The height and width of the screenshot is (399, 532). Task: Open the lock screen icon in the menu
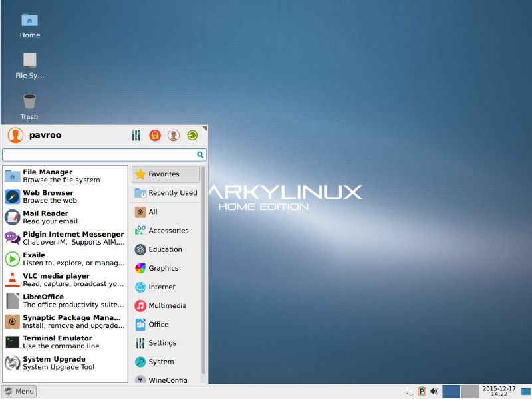click(x=154, y=135)
